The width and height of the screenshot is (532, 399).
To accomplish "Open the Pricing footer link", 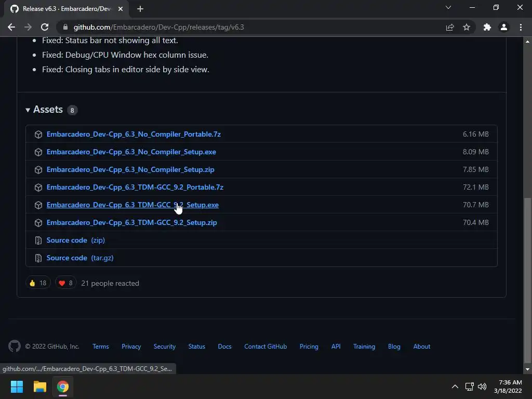I will pos(309,347).
